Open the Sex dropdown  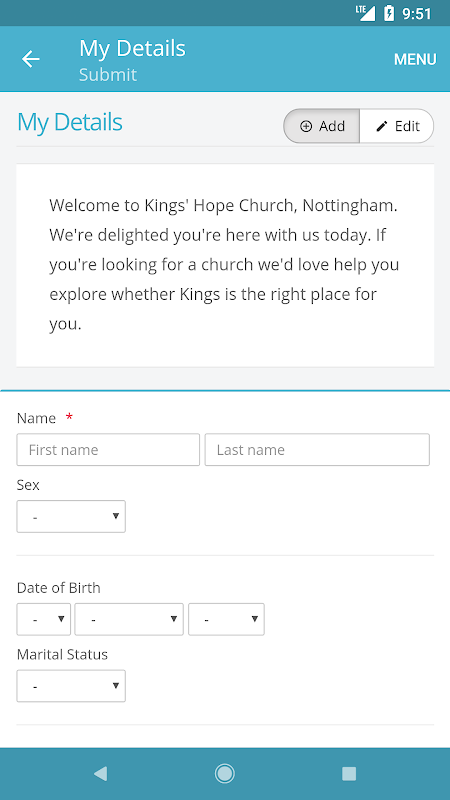[71, 516]
